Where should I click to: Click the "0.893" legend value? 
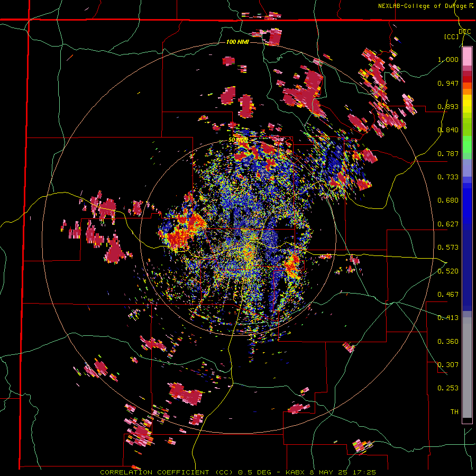[x=448, y=106]
